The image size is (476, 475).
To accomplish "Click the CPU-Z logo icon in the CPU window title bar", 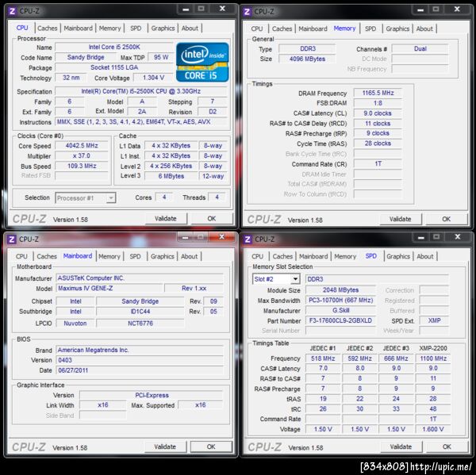I will [x=12, y=12].
